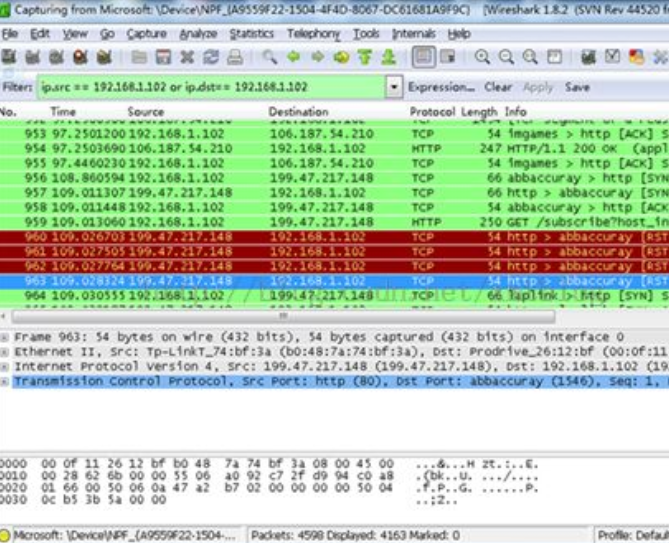The width and height of the screenshot is (669, 547).
Task: Open the Telephony menu
Action: tap(314, 34)
